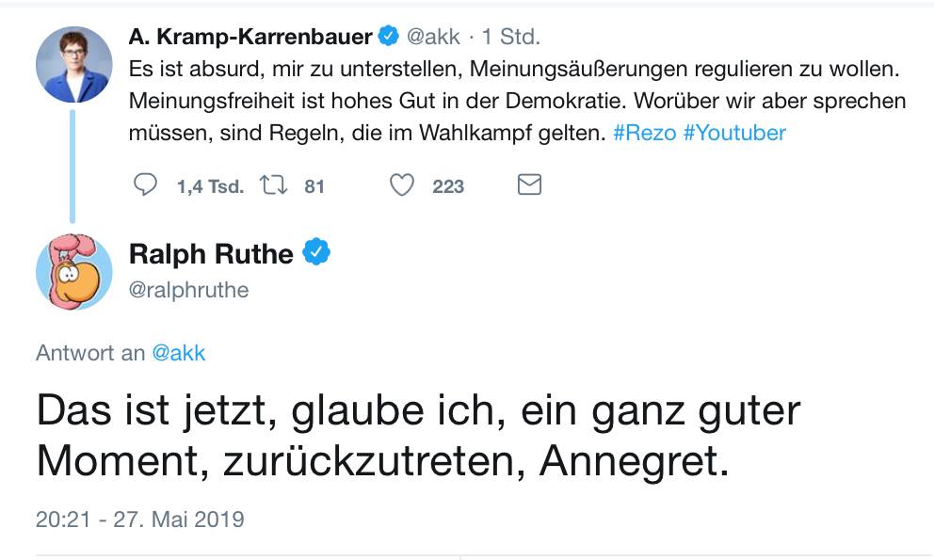
Task: Click the 1,4 Tsd. reply count
Action: [x=209, y=186]
